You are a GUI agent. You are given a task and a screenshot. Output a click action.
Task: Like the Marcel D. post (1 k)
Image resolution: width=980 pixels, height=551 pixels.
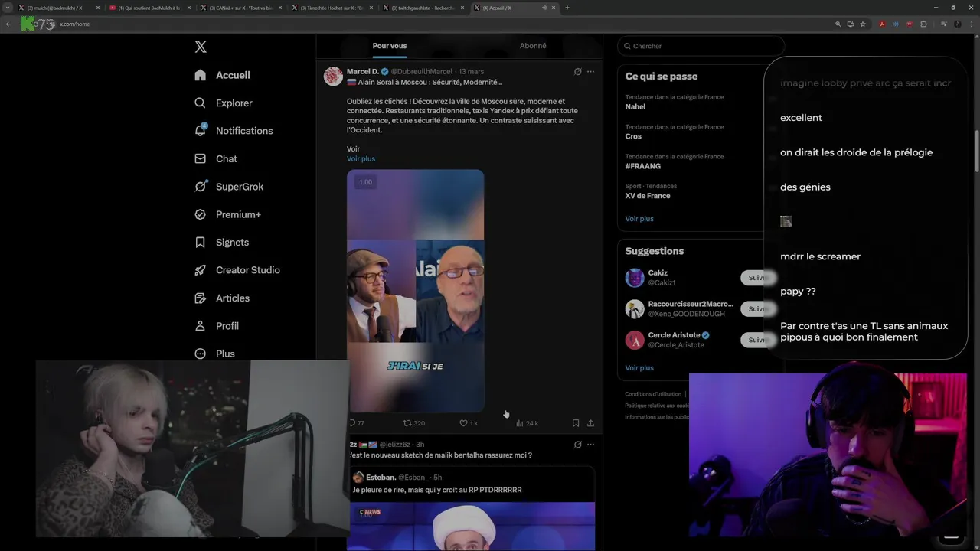[x=468, y=422]
